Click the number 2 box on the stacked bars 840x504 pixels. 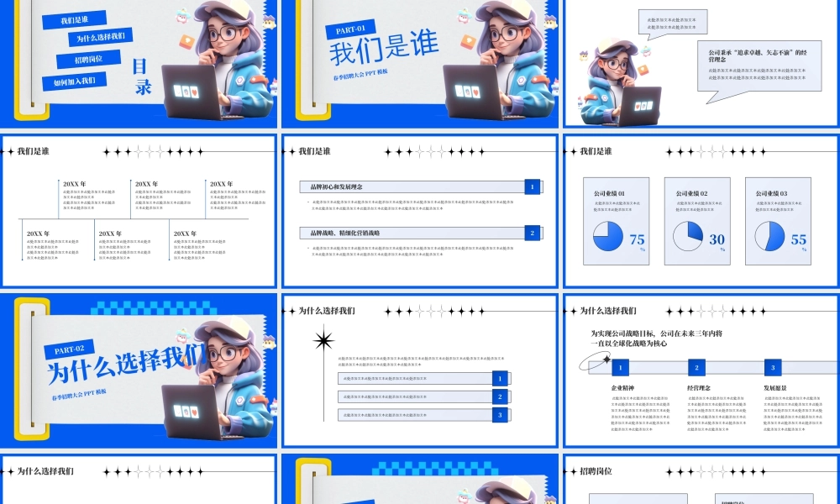pos(500,396)
